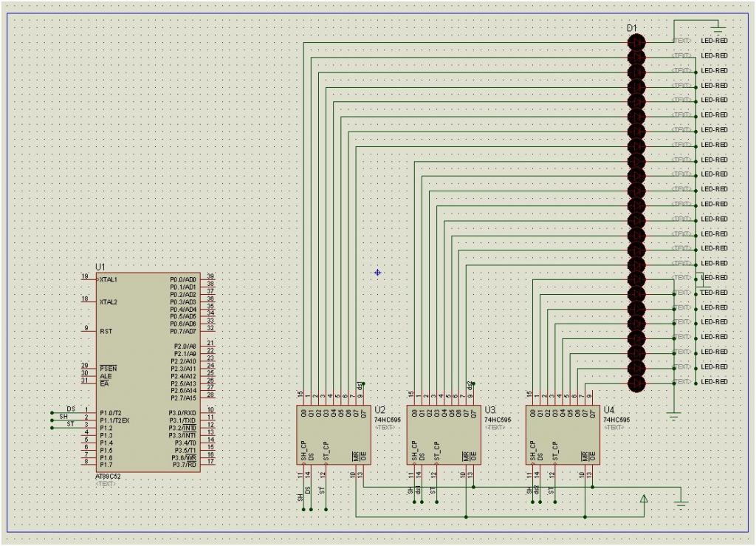Image resolution: width=756 pixels, height=546 pixels.
Task: Select the U1 AT89C52 microcontroller component
Action: click(x=148, y=372)
